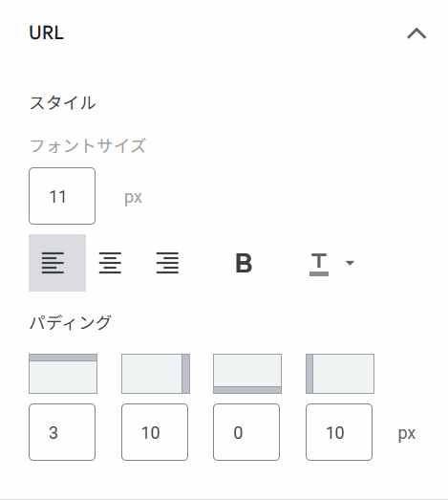Screen dimensions: 448x500
Task: Focus the bottom padding field showing 0
Action: 246,432
